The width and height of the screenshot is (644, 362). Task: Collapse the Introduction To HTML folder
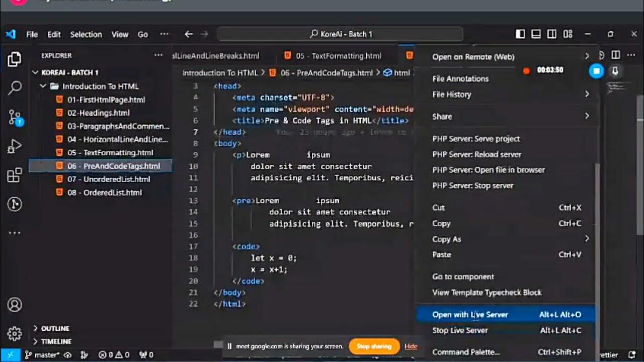[101, 86]
